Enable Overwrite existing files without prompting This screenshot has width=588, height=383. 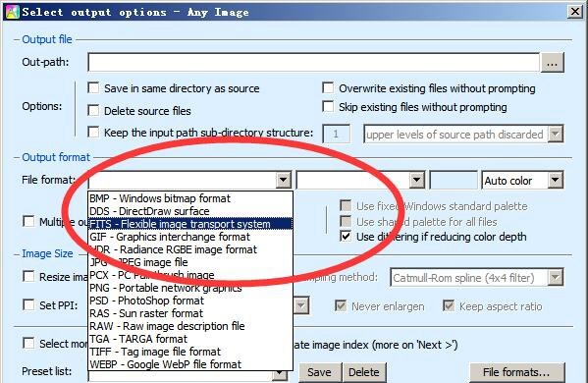328,88
